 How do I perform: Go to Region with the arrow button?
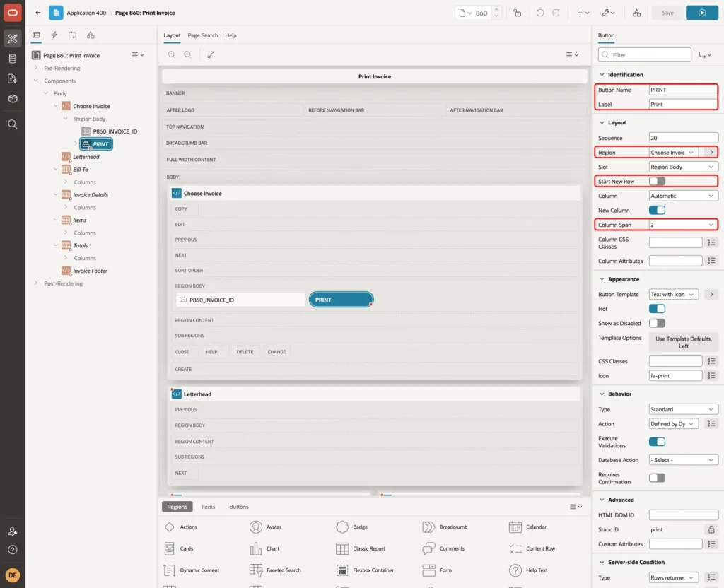pos(711,153)
